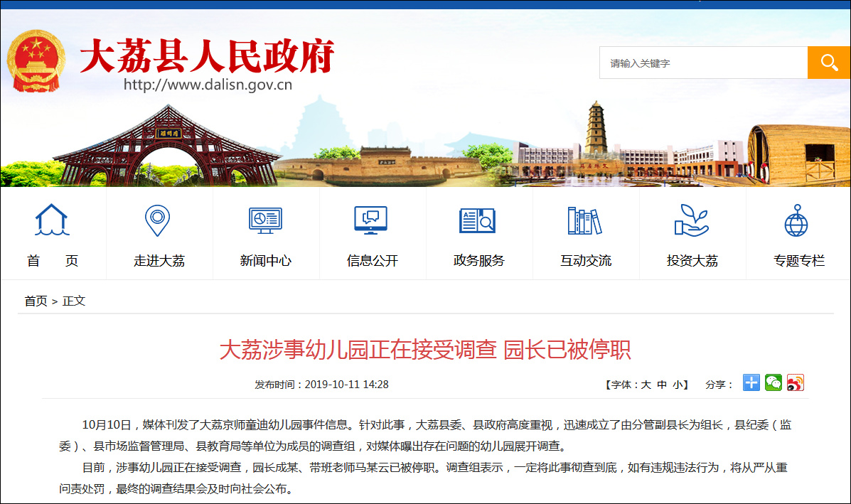The image size is (851, 504).
Task: Click the globe icon for 专题专栏
Action: pyautogui.click(x=796, y=220)
